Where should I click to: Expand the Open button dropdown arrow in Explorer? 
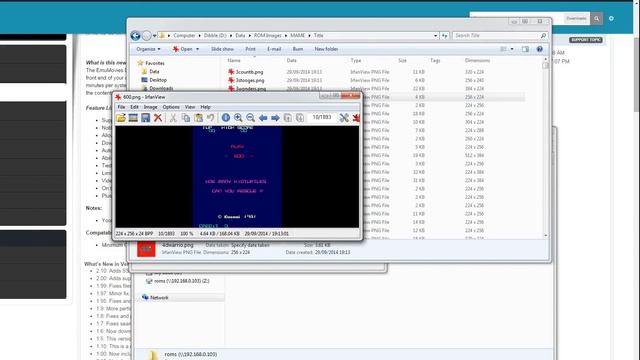(x=198, y=49)
